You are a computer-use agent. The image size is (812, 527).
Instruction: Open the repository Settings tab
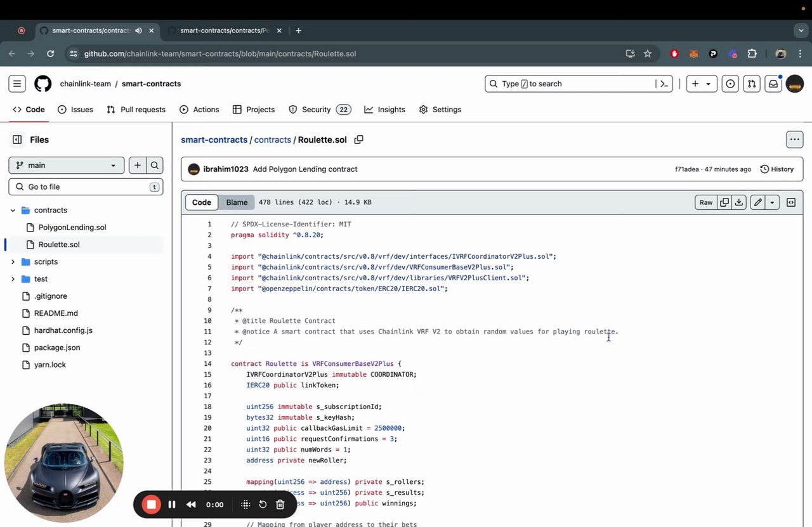point(440,110)
